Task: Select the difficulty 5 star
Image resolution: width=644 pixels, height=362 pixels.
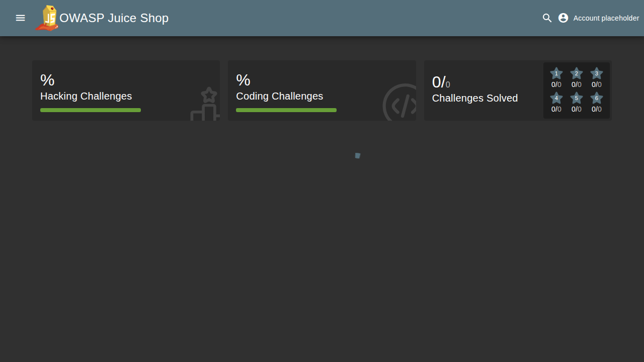Action: [577, 98]
